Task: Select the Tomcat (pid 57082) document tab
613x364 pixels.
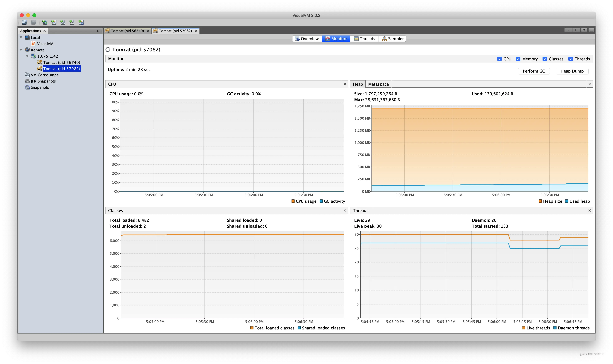Action: click(175, 31)
